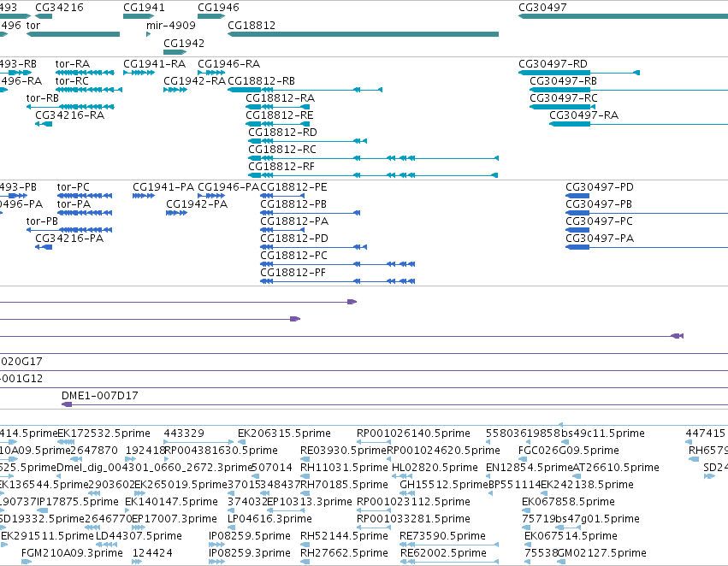Click EST GH15512.5prime
728x566 pixels.
point(444,485)
